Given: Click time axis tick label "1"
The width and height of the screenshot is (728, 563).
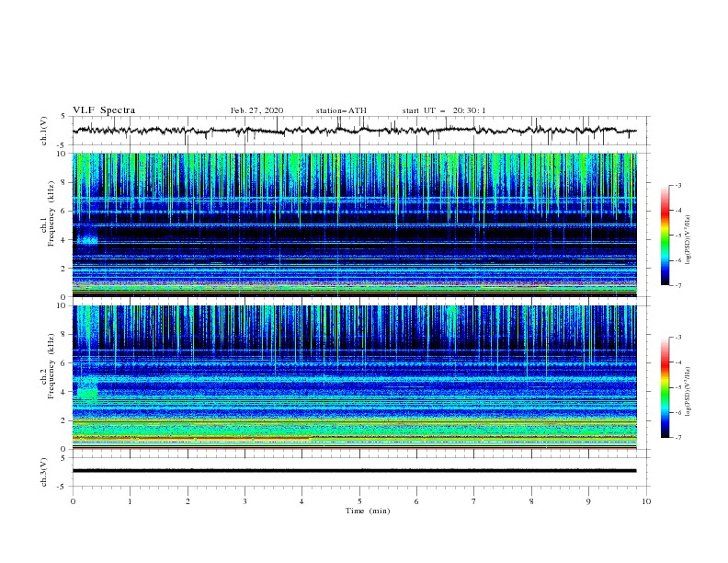Looking at the screenshot, I should [130, 501].
